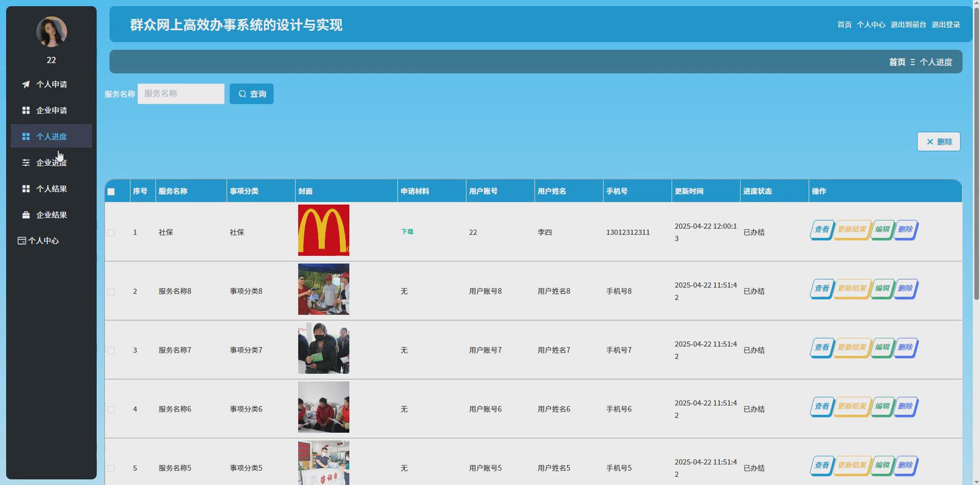
Task: Check the checkbox for row 服务名称5
Action: click(111, 468)
